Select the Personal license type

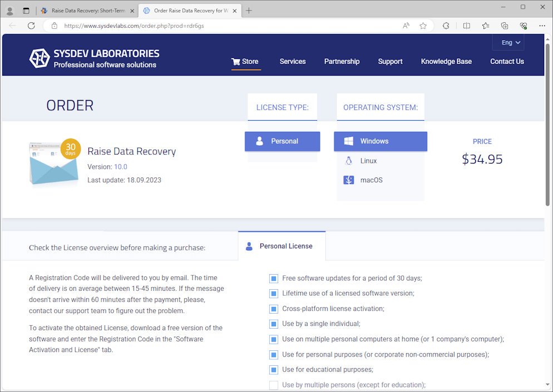tap(282, 141)
